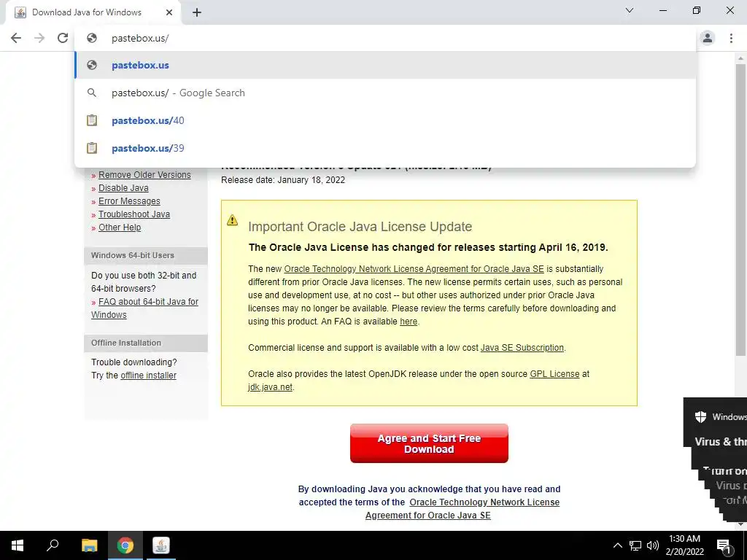Image resolution: width=747 pixels, height=560 pixels.
Task: Open a new tab with the plus button
Action: [x=197, y=12]
